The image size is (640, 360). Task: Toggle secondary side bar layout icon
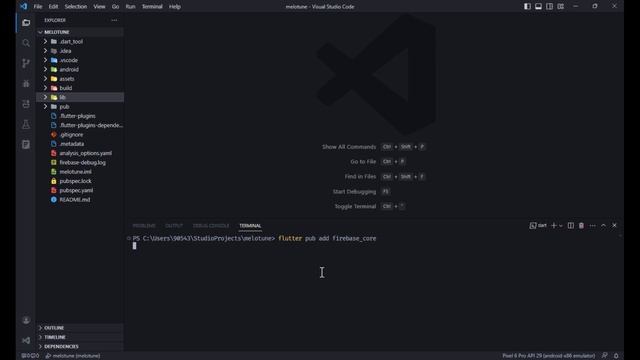(x=549, y=7)
